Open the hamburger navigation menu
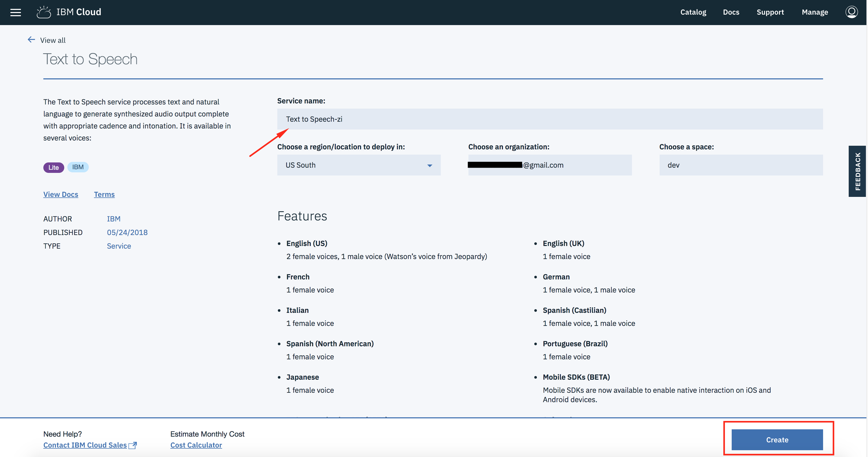 click(15, 13)
